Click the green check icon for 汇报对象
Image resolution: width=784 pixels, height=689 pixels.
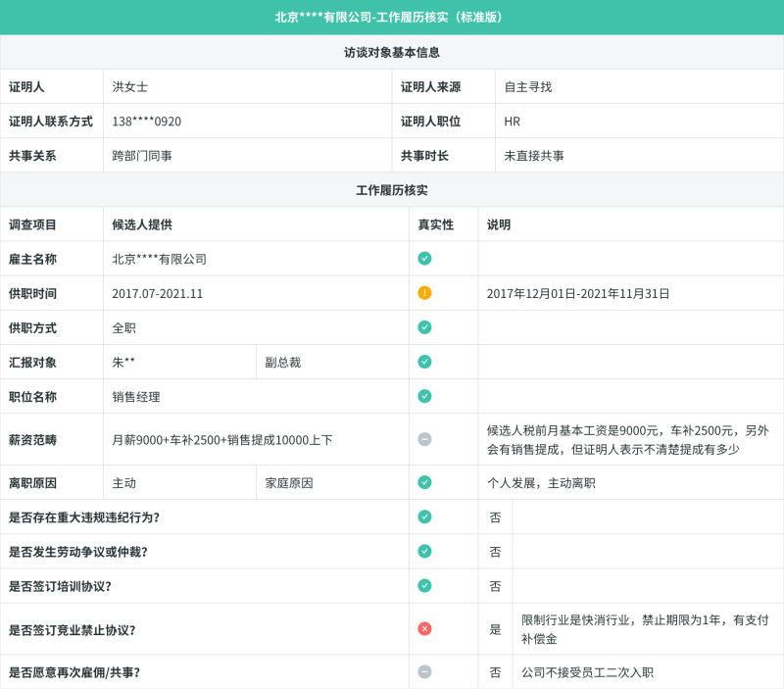coord(424,362)
